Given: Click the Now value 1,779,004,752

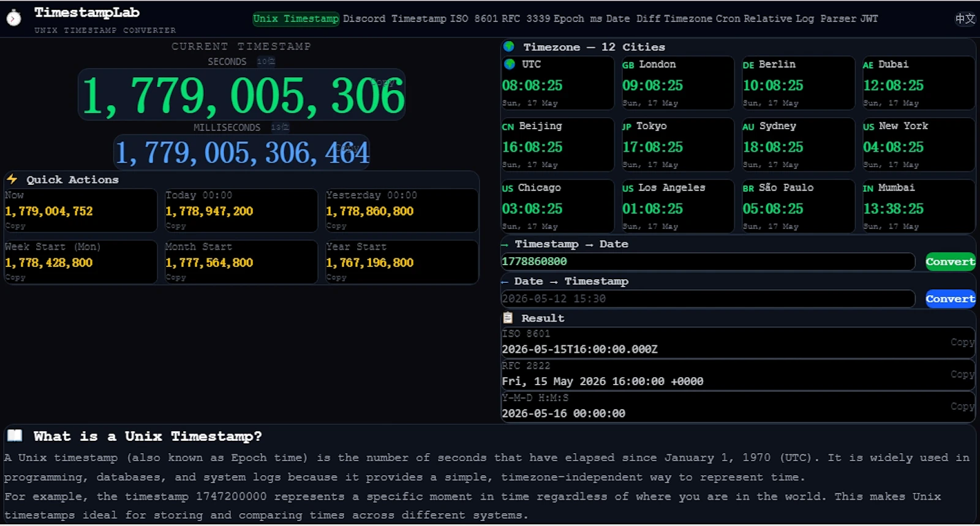Looking at the screenshot, I should [49, 211].
